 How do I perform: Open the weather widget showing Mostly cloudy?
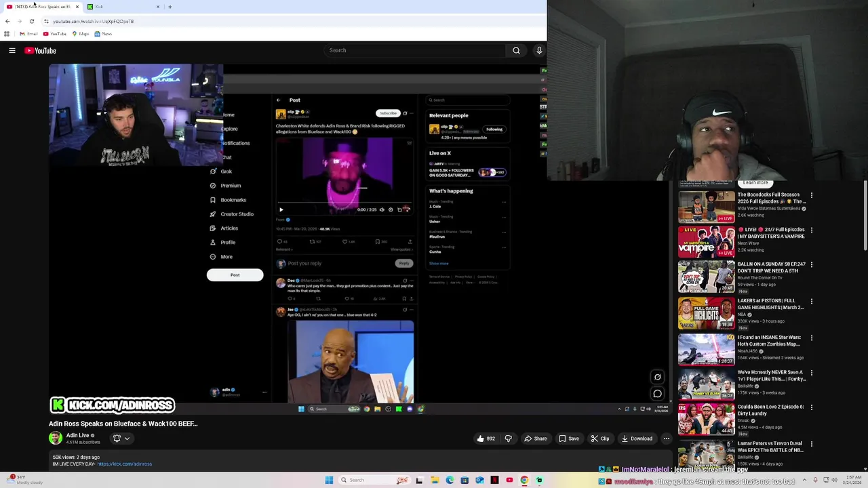click(23, 480)
